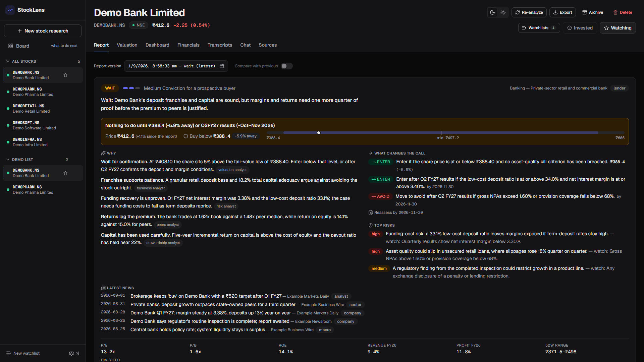Toggle the Watching status button
Image resolution: width=644 pixels, height=362 pixels.
[x=618, y=28]
